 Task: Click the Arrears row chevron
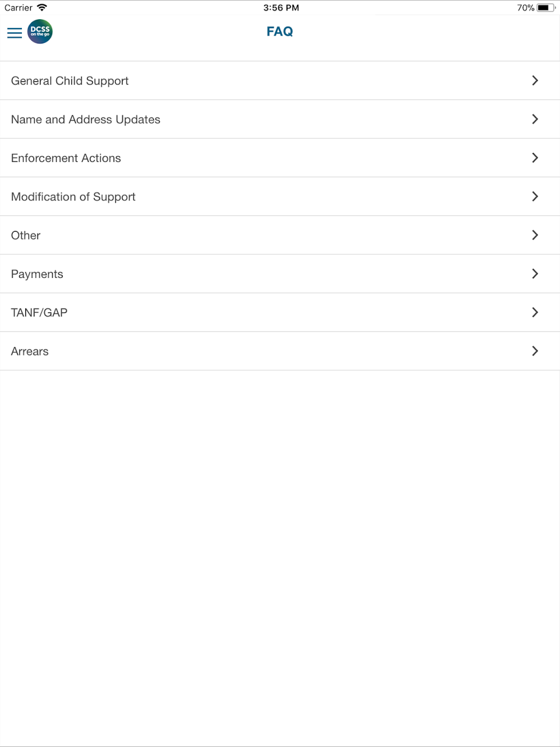[x=535, y=351]
